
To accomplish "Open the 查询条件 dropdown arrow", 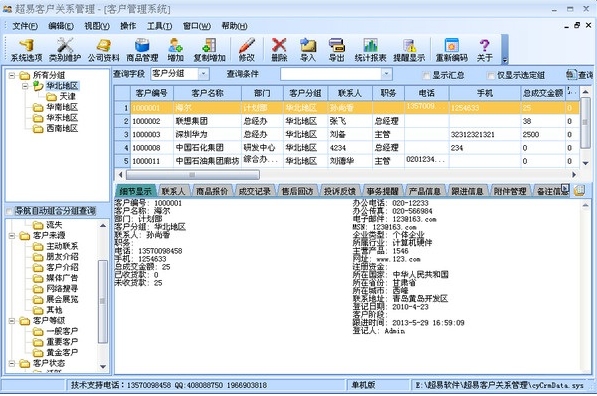I will click(387, 73).
